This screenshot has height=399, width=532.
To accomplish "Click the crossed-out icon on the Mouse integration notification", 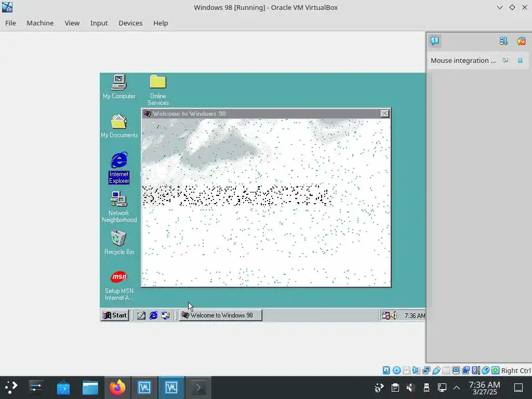I will pyautogui.click(x=506, y=60).
